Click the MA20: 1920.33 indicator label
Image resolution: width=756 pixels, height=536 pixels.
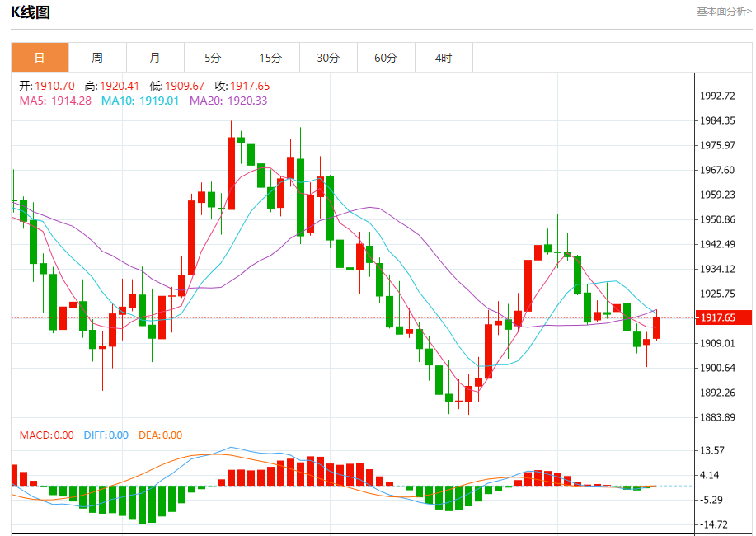click(x=228, y=101)
